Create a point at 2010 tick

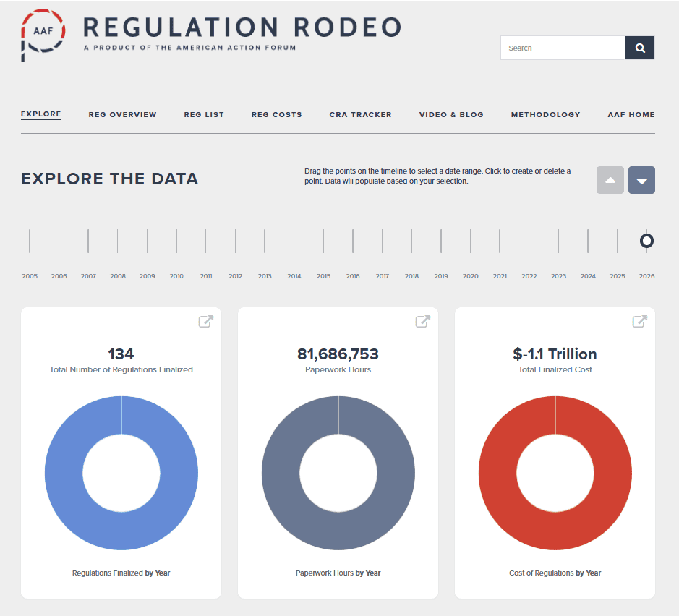coord(176,241)
